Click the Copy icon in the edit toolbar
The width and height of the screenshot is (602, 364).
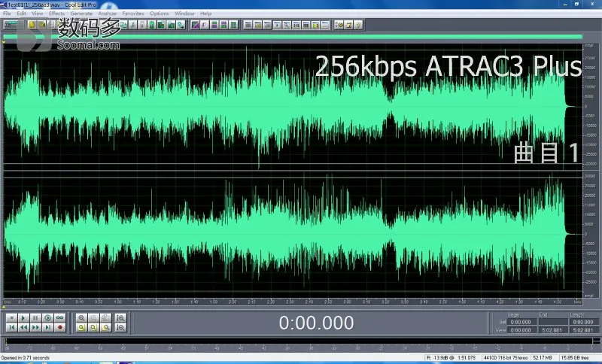tap(123, 25)
